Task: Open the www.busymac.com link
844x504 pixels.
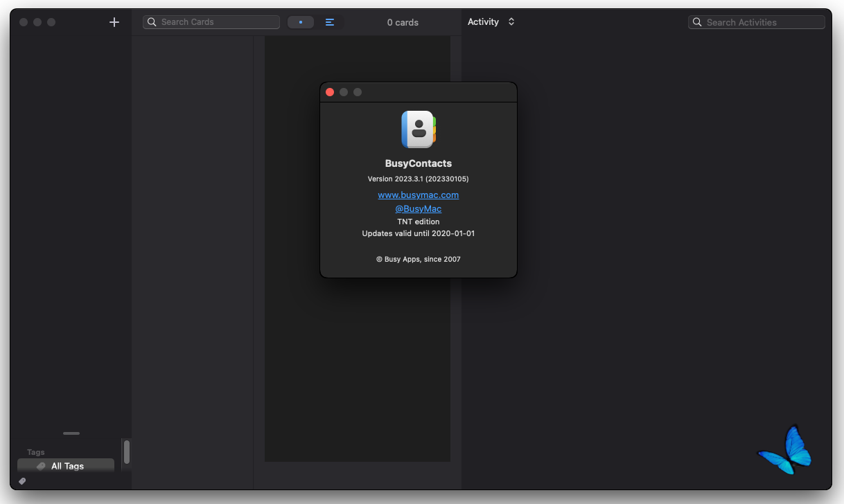Action: (x=419, y=195)
